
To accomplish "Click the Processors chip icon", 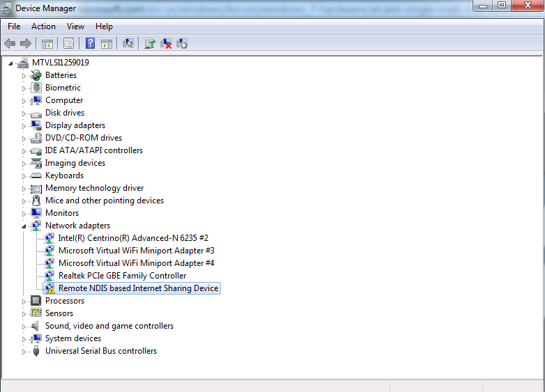I will 36,300.
